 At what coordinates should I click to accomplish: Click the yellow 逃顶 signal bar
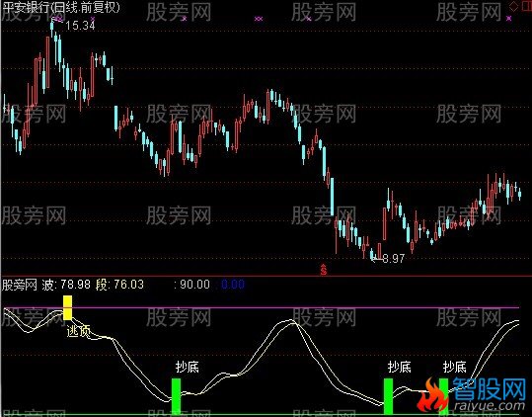pyautogui.click(x=67, y=307)
